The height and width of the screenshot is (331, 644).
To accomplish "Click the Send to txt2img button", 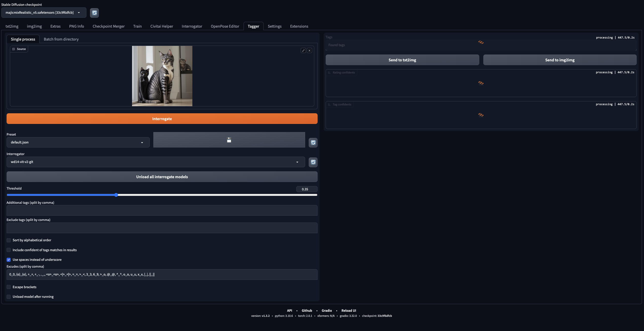I will tap(402, 60).
